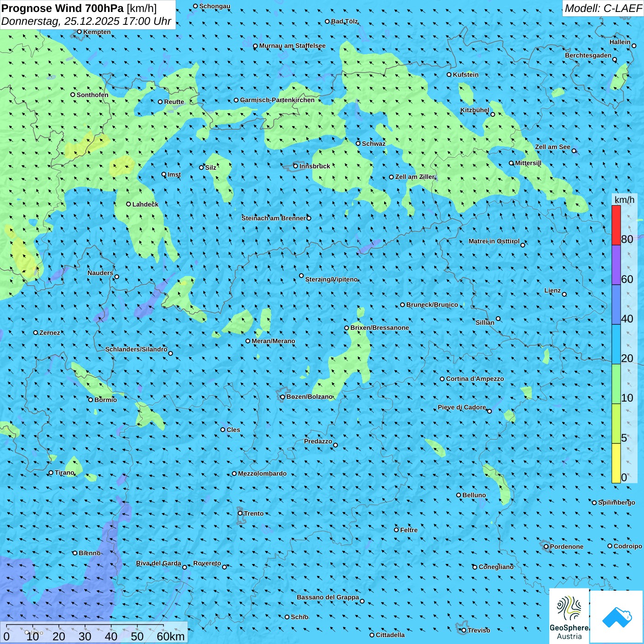Click the Schwaz city label
The image size is (644, 644).
pyautogui.click(x=374, y=144)
